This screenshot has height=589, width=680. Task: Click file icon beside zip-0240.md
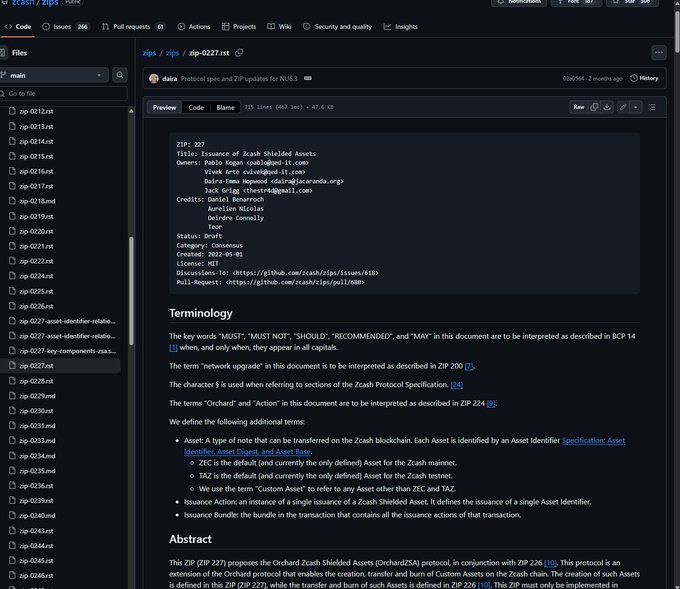click(x=12, y=515)
